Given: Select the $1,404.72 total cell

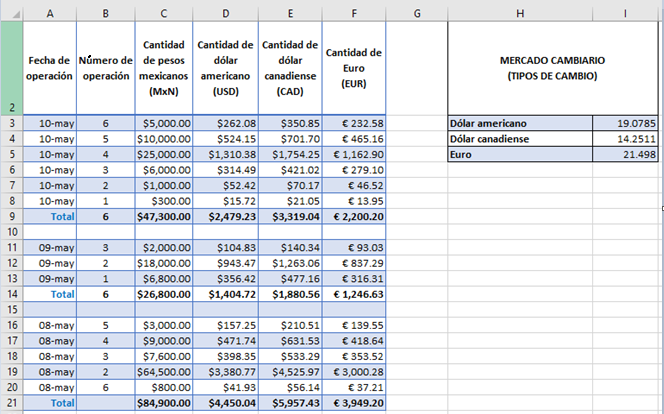Looking at the screenshot, I should (x=226, y=294).
